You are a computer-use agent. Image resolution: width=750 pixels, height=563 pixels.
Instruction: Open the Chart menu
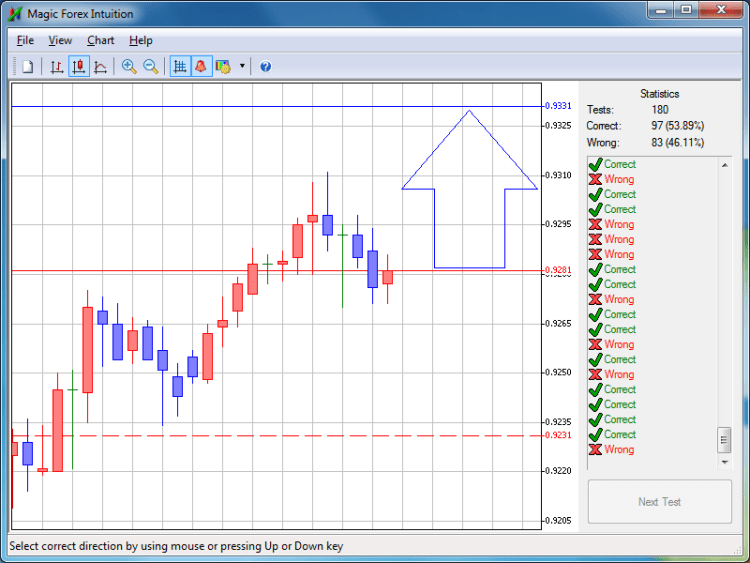[100, 41]
